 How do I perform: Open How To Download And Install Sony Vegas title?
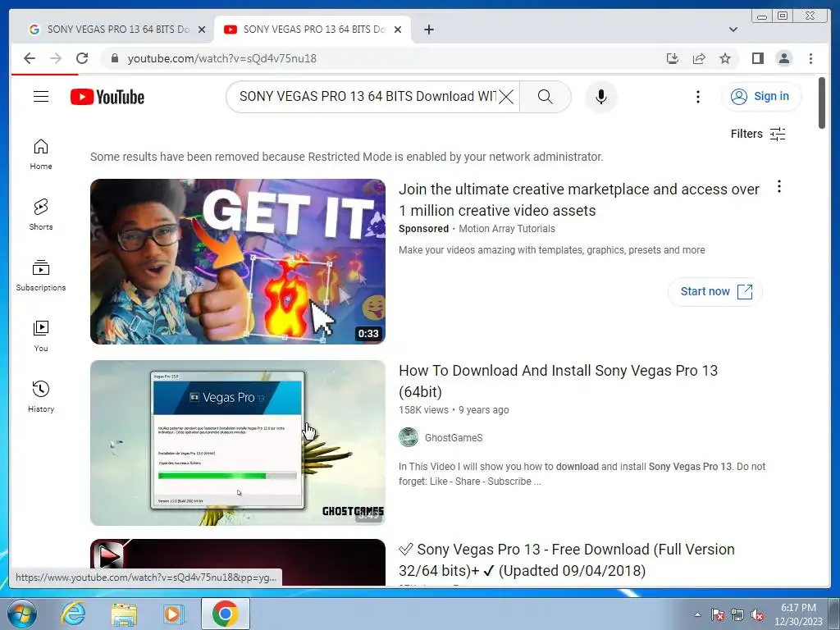(558, 381)
